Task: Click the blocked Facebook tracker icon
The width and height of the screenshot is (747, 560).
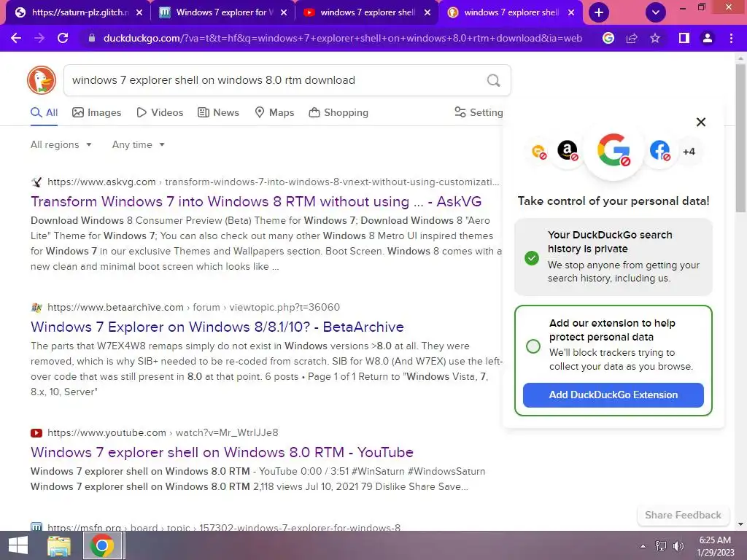Action: (x=659, y=151)
